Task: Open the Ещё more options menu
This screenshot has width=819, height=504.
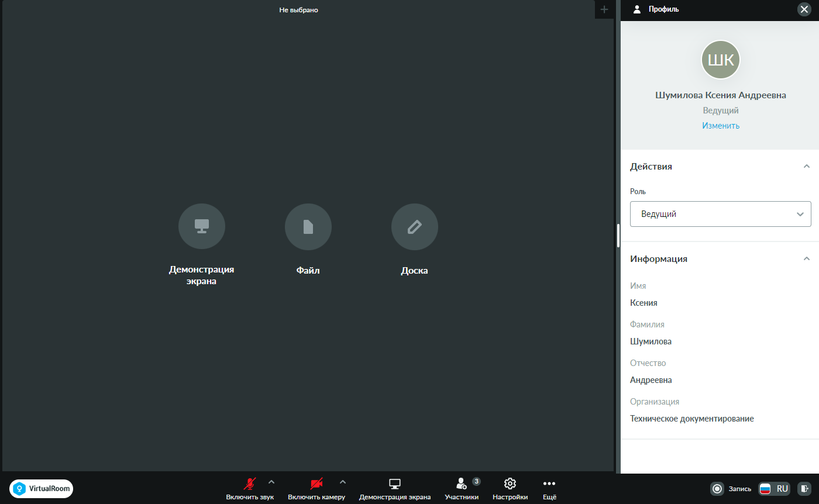Action: pyautogui.click(x=549, y=488)
